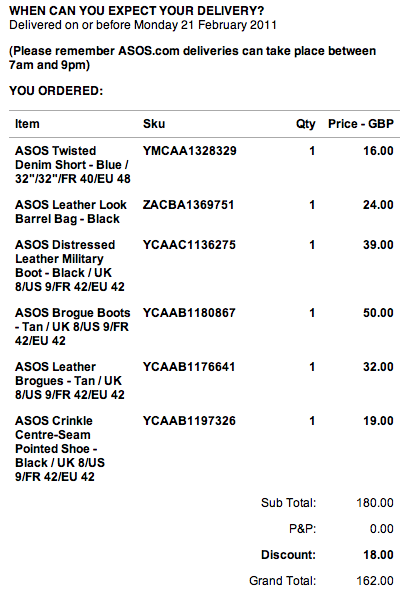This screenshot has height=594, width=406.
Task: Click the Distressed Leather Military Boot item
Action: pyautogui.click(x=70, y=266)
